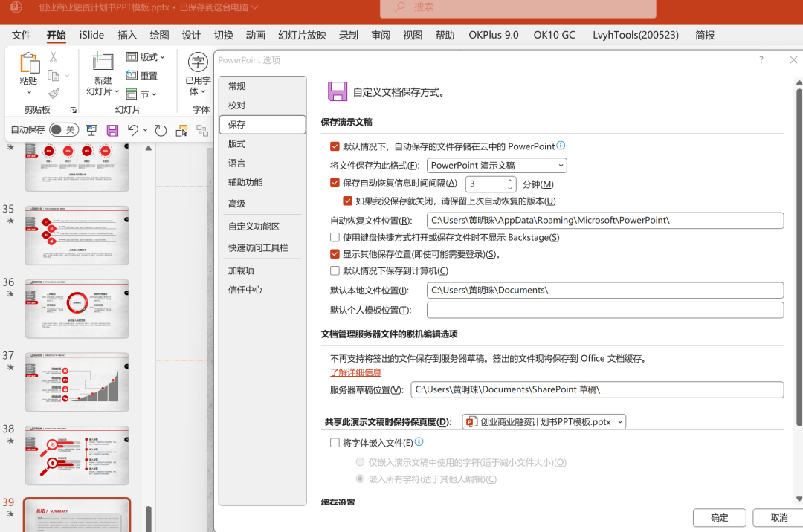Click the 确定 button

[719, 518]
